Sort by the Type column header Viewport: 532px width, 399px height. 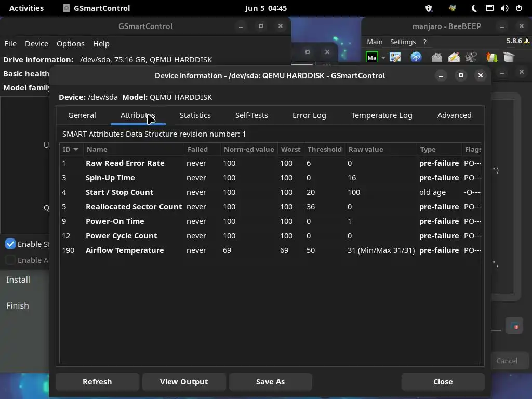point(438,149)
